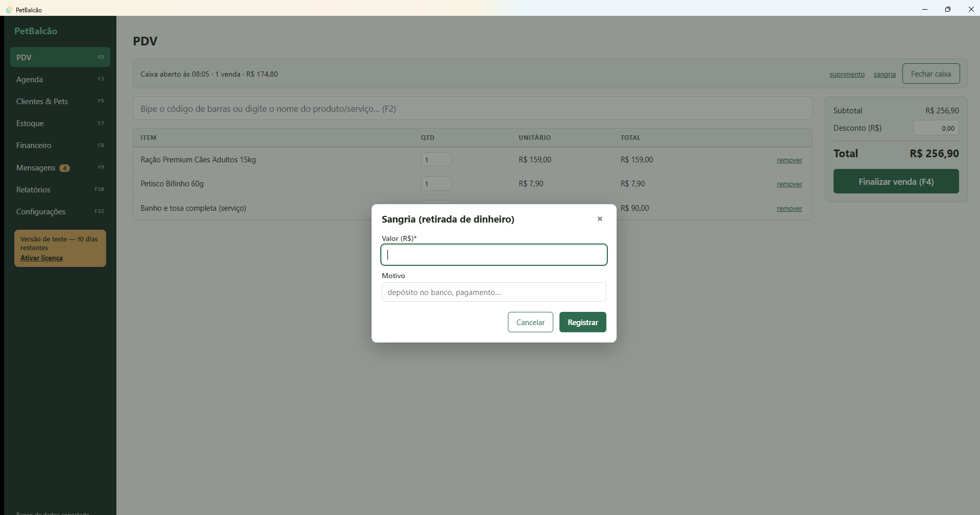The image size is (980, 515).
Task: Click the 'Petisco Bifinho 60g' item name
Action: click(172, 184)
